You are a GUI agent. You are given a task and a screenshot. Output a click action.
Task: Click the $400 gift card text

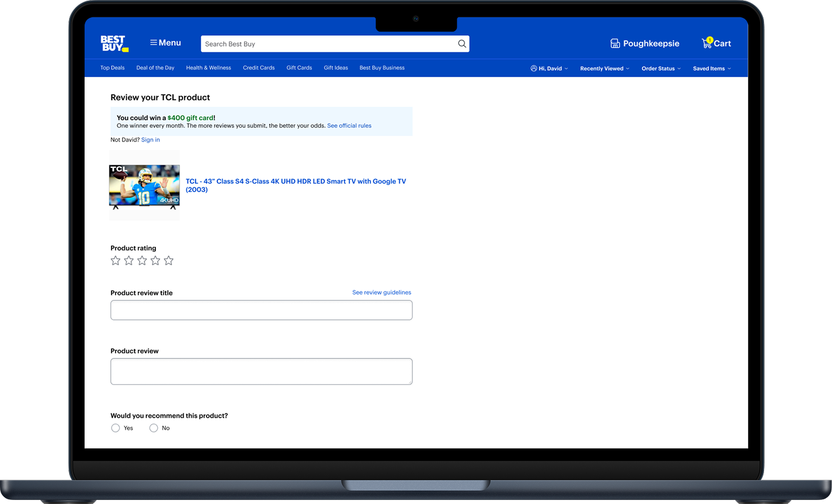point(190,118)
